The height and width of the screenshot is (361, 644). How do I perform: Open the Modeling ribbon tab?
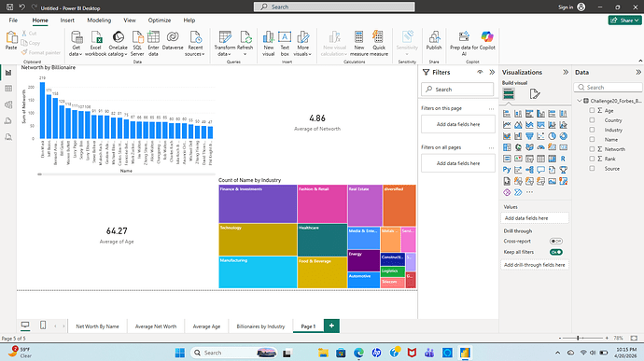(x=99, y=21)
